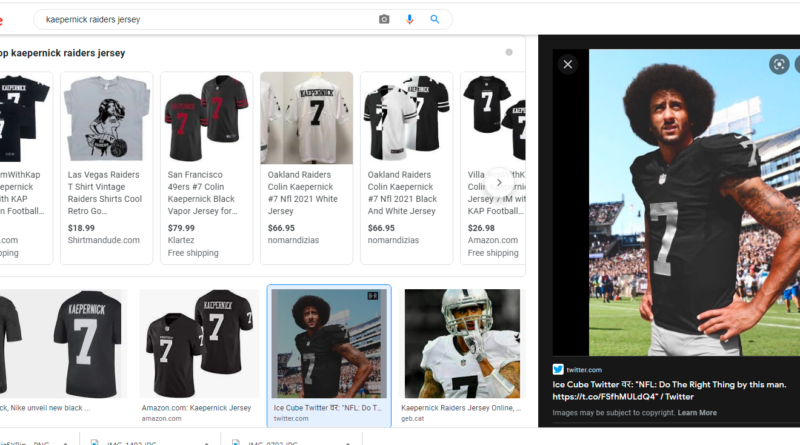Open Google Lens on the preview image
800x445 pixels.
(779, 64)
